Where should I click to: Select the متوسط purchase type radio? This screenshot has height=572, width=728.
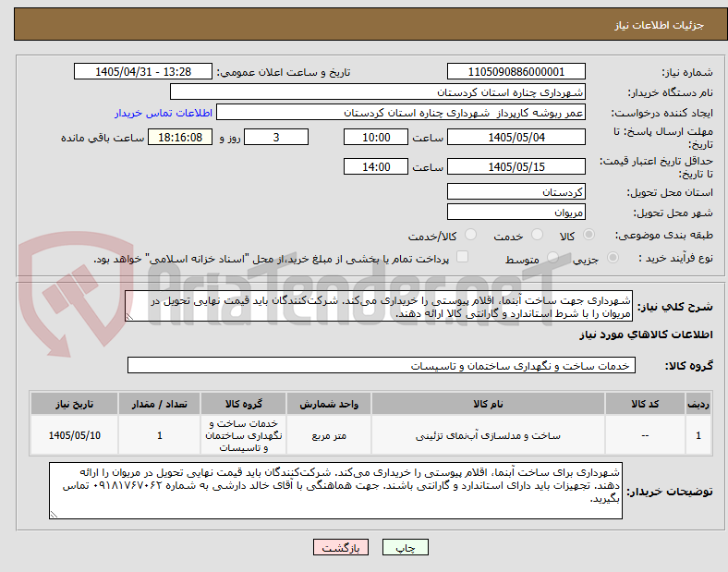tap(552, 257)
